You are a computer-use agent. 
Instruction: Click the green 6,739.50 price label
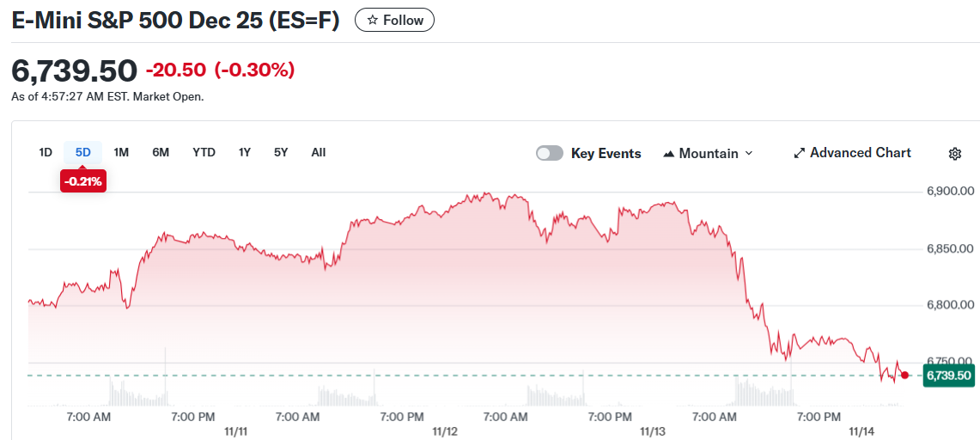coord(947,376)
